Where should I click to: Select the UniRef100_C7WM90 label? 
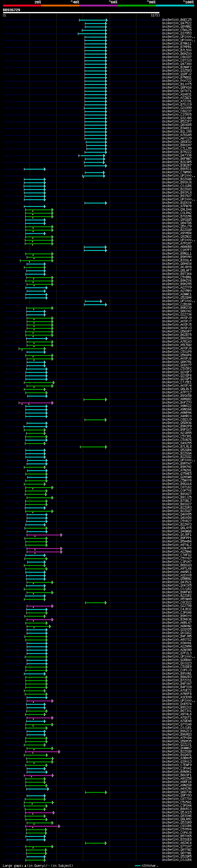pos(177,172)
